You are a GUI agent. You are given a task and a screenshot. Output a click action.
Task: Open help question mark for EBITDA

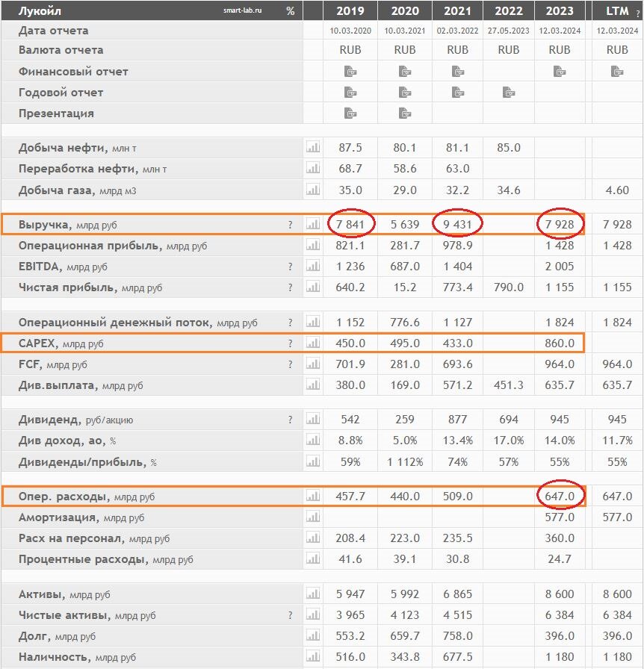click(291, 267)
